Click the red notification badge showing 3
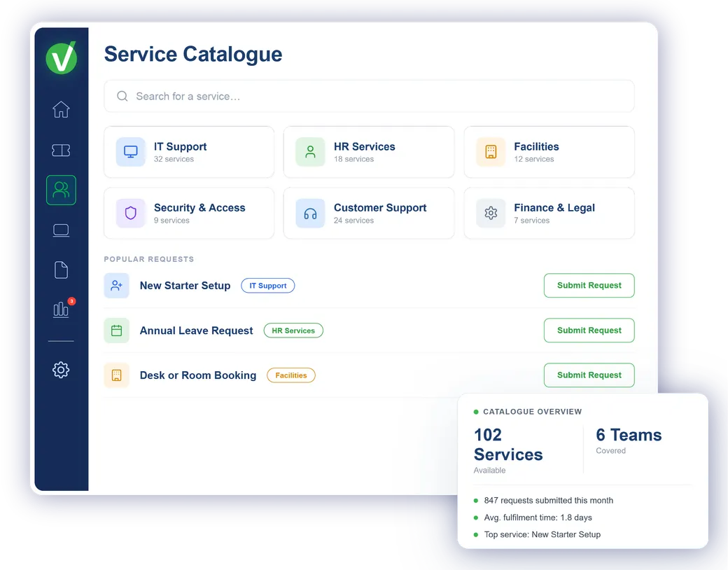The image size is (728, 570). (71, 301)
